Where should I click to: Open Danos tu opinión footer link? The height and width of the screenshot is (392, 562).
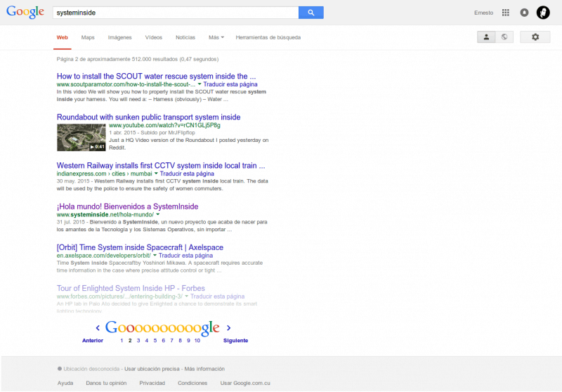(106, 383)
